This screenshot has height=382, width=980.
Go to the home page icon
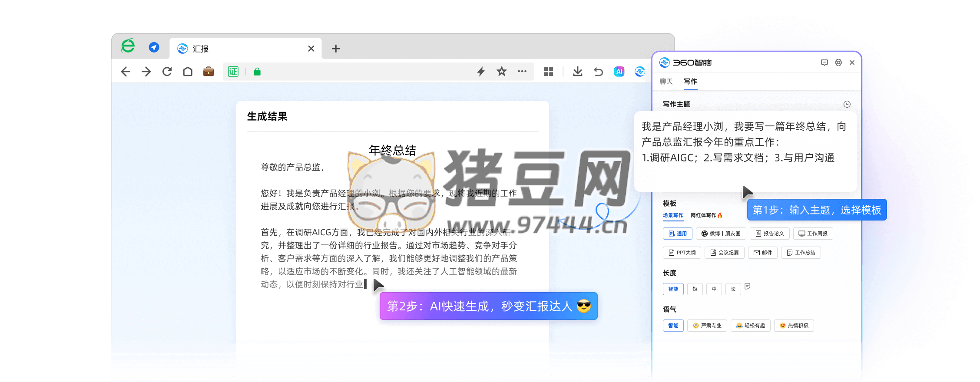click(188, 72)
